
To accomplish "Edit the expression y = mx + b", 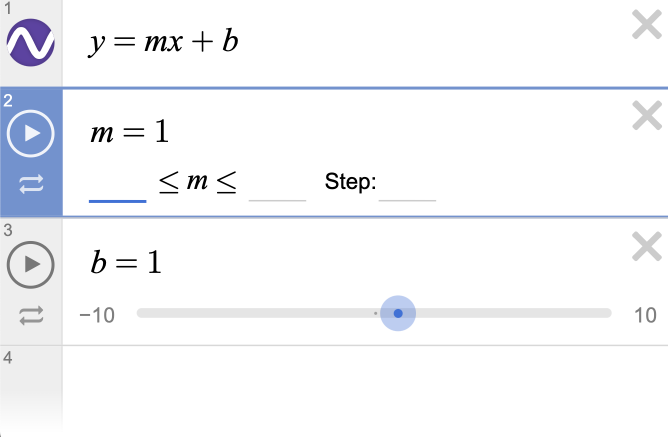I will [164, 42].
